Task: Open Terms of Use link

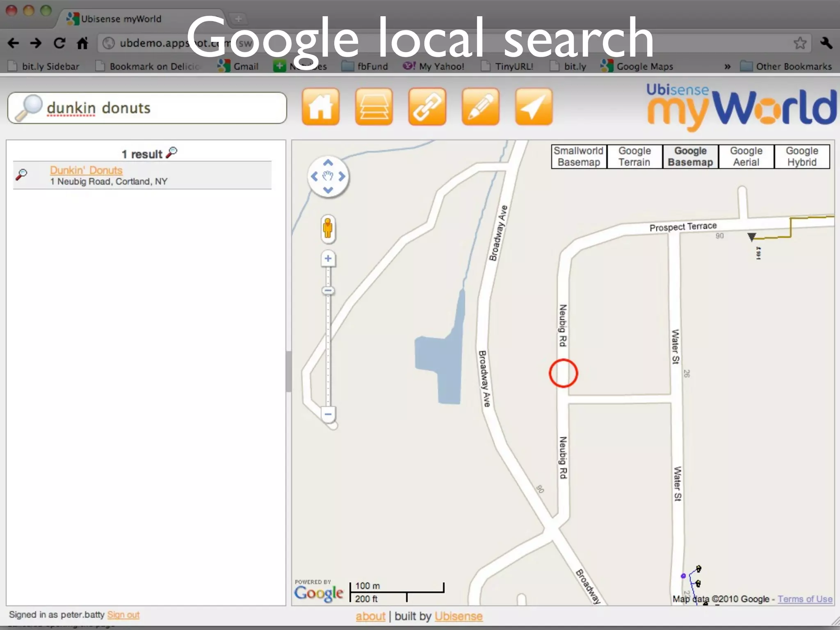Action: (805, 599)
